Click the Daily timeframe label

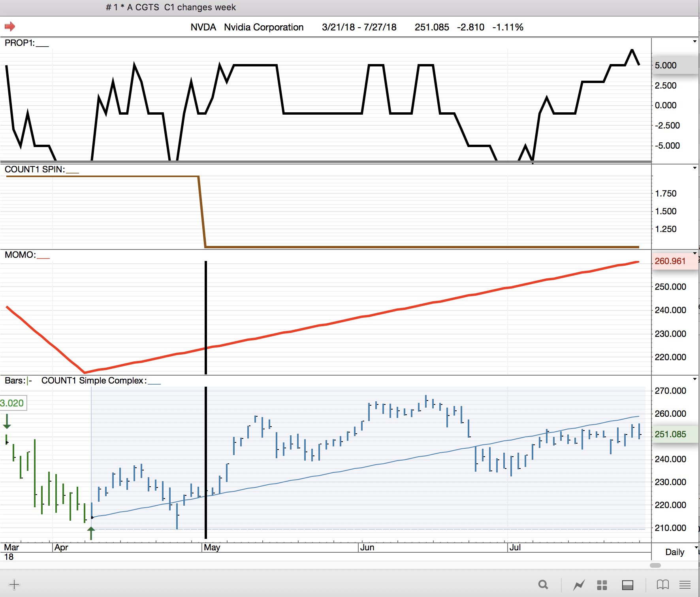(675, 552)
